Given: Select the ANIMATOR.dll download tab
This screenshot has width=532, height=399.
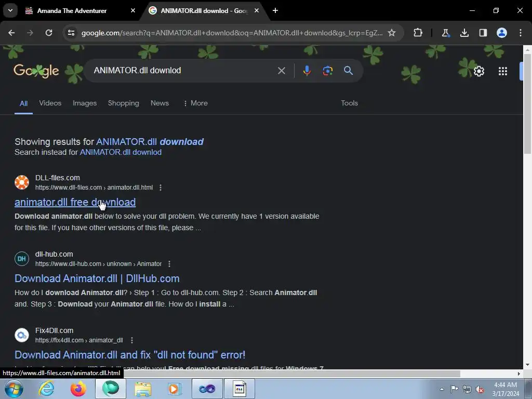Looking at the screenshot, I should pos(204,11).
